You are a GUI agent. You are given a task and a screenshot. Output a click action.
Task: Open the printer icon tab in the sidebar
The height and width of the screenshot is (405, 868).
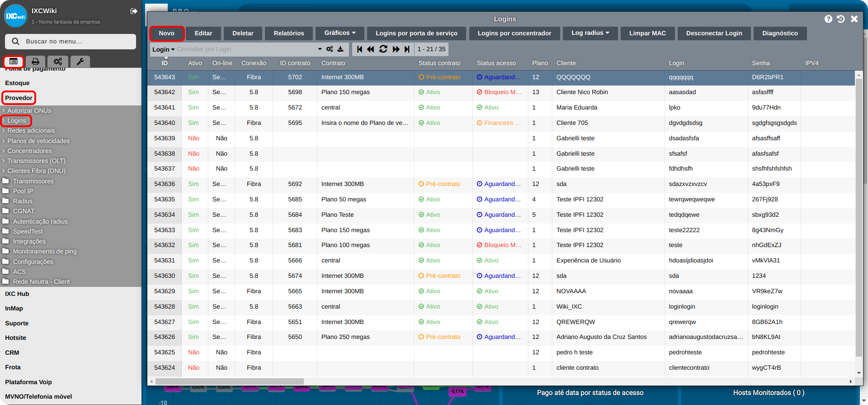(35, 62)
